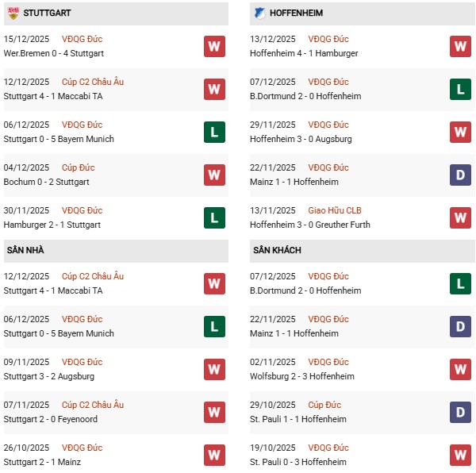Open Cúp Đức link for Bochum match
The height and width of the screenshot is (473, 476).
tap(78, 167)
